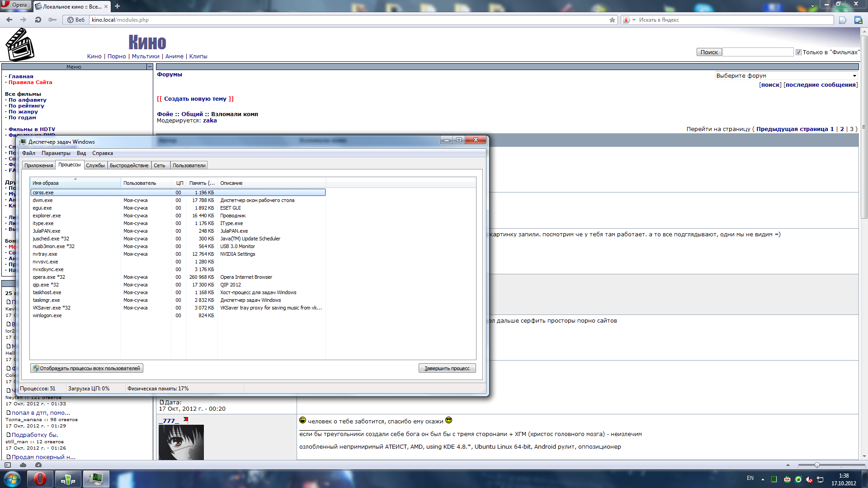Screen dimensions: 868x488
Task: Switch to the Службы tab
Action: (x=95, y=165)
